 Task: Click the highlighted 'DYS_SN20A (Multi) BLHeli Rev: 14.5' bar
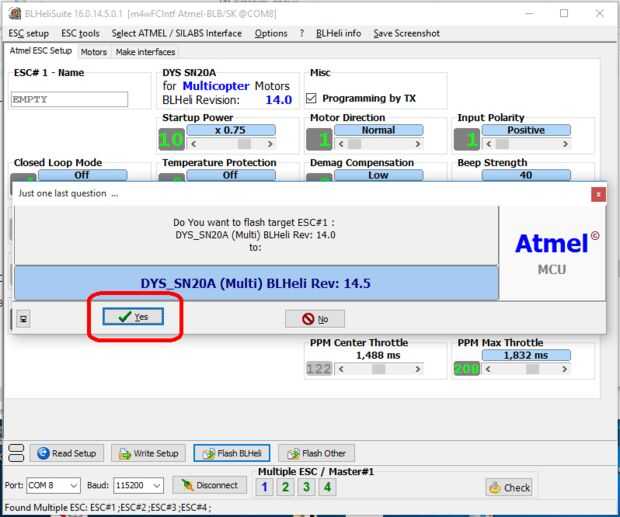(x=256, y=283)
